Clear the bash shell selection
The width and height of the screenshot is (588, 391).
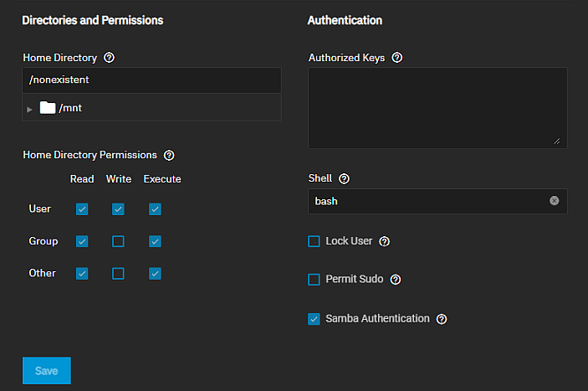click(x=554, y=201)
